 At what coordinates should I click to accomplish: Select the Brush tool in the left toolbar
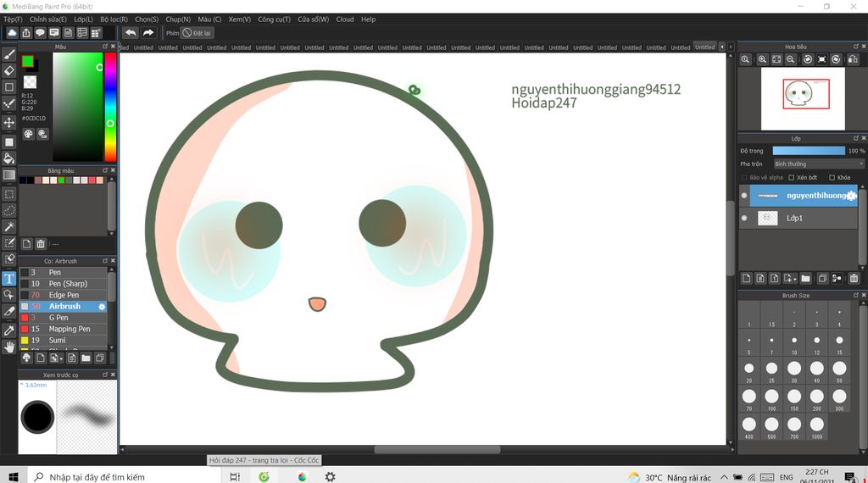(8, 54)
